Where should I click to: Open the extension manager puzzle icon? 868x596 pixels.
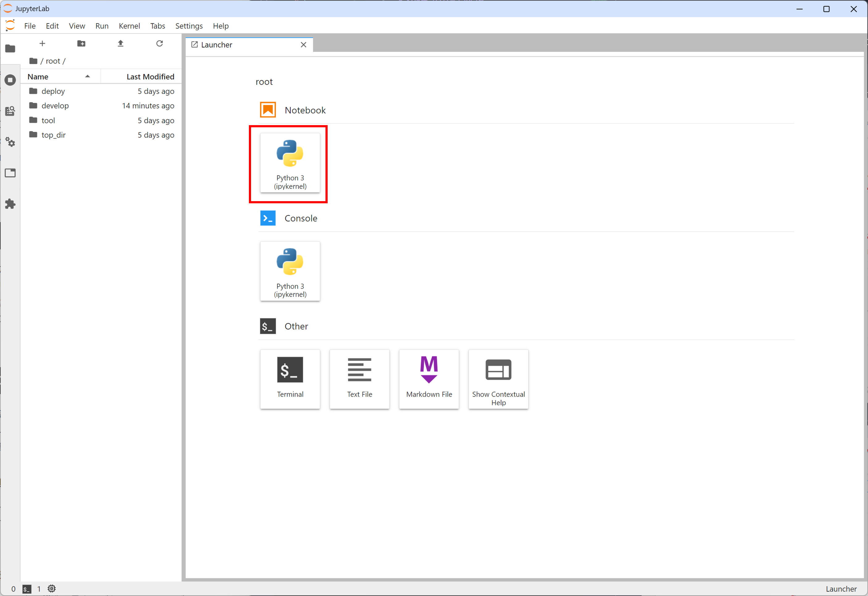[10, 204]
